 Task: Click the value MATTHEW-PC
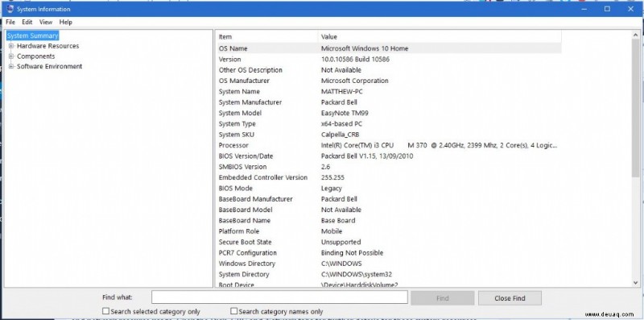(342, 91)
